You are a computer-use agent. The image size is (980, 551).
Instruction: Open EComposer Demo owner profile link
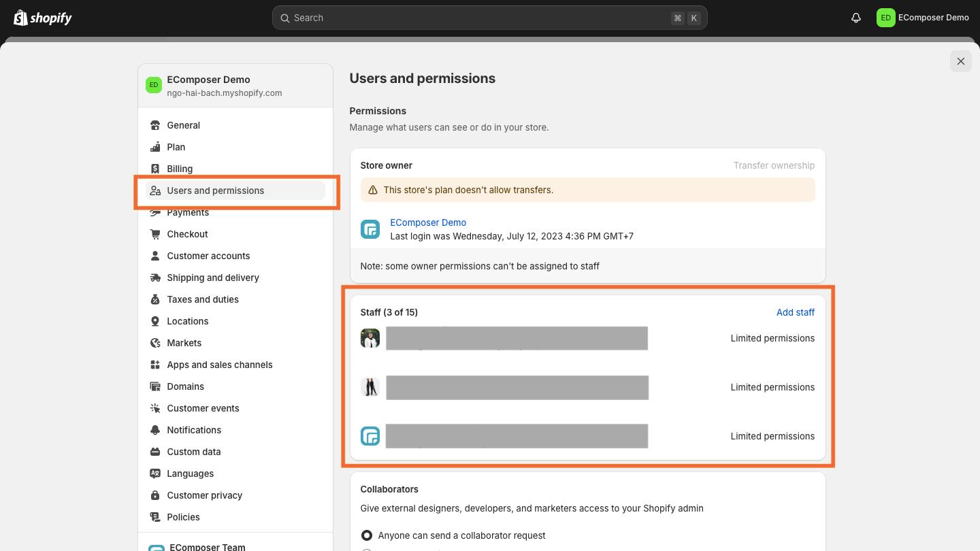[x=428, y=222]
